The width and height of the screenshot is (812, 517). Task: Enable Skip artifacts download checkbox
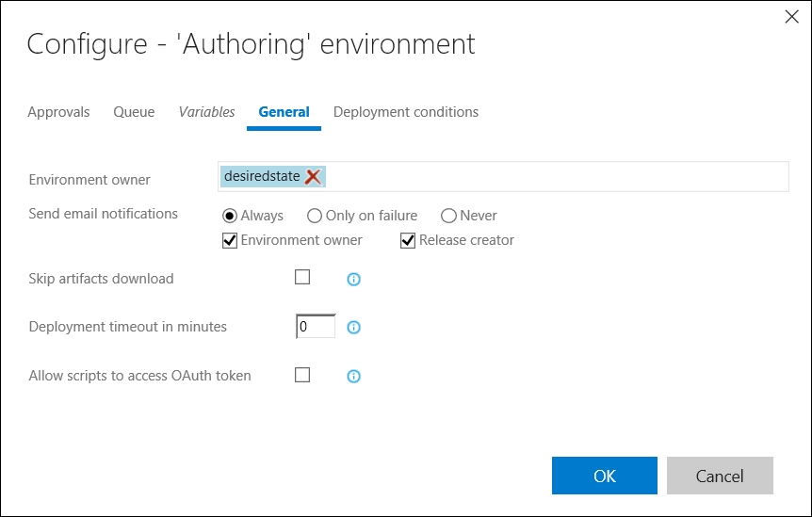click(302, 278)
